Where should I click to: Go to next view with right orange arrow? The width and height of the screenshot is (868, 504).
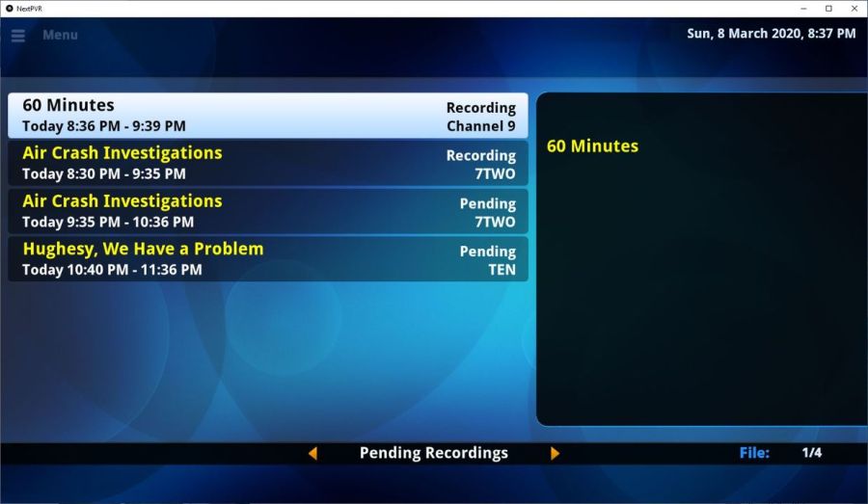coord(555,453)
